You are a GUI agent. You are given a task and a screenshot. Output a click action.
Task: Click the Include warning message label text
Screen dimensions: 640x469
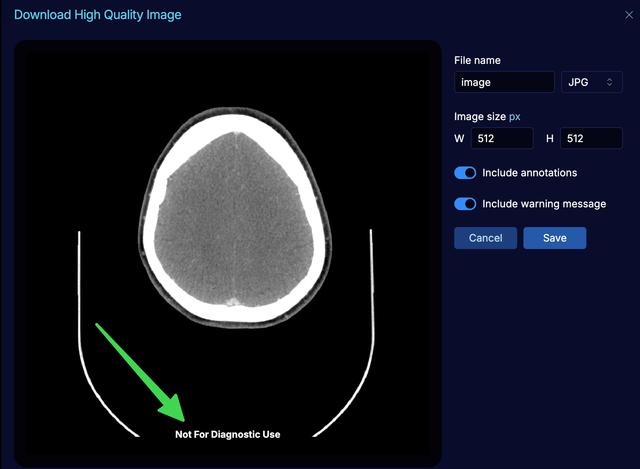[x=543, y=204]
